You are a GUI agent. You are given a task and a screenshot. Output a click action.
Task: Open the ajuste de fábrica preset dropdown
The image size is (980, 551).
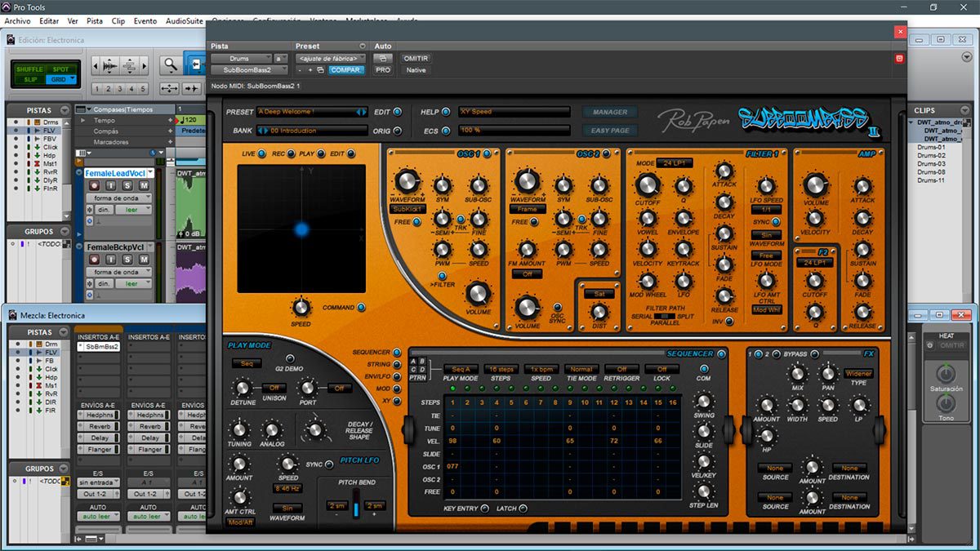(330, 59)
